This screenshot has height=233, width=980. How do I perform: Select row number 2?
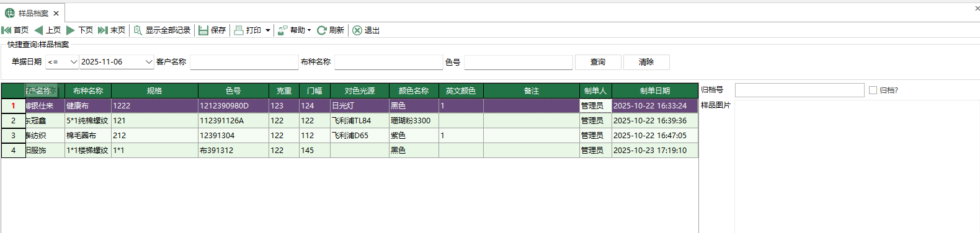click(13, 121)
